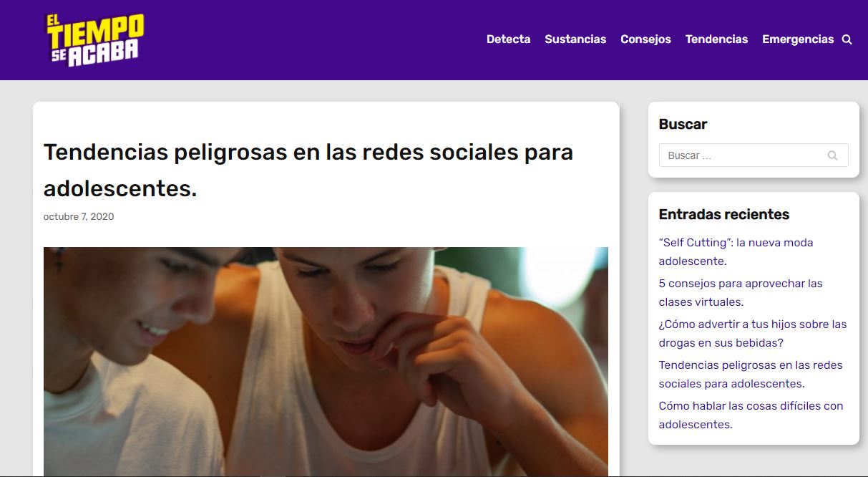The height and width of the screenshot is (477, 868).
Task: Open Tendencias in the navigation bar
Action: point(716,39)
